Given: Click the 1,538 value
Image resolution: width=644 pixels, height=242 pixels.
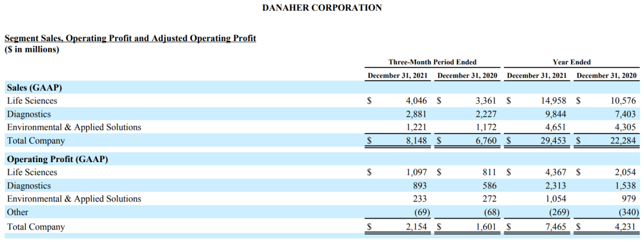Looking at the screenshot, I should (625, 186).
